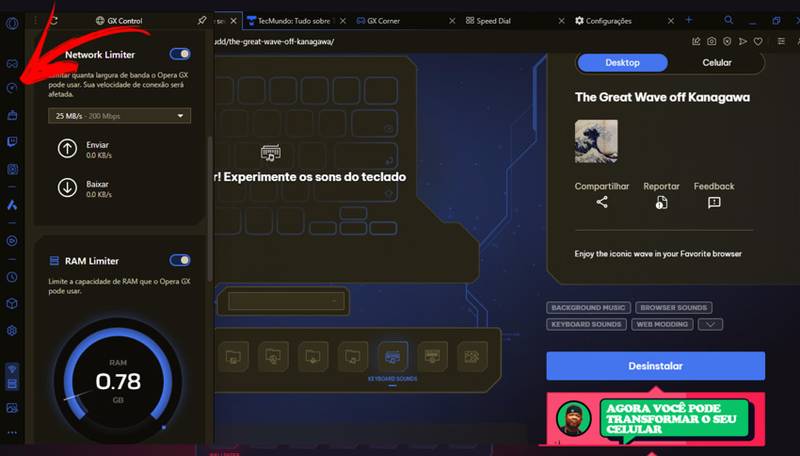
Task: Open the search tabs magnifier icon
Action: coord(729,20)
